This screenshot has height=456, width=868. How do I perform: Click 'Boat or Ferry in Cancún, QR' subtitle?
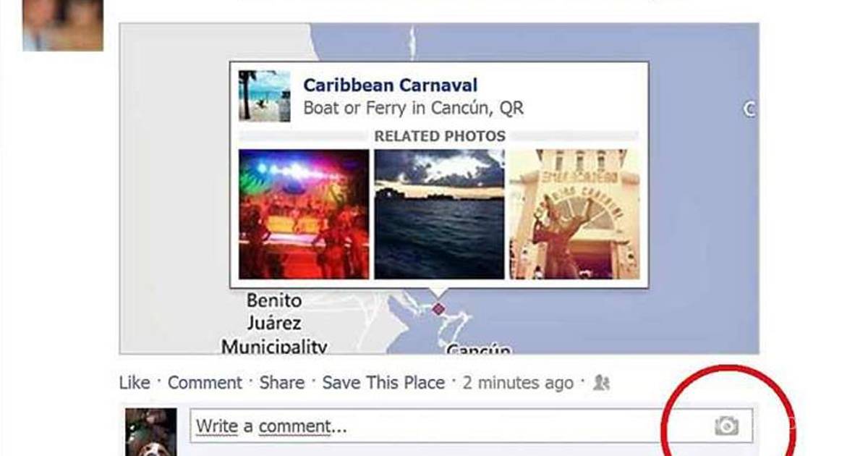(x=413, y=109)
